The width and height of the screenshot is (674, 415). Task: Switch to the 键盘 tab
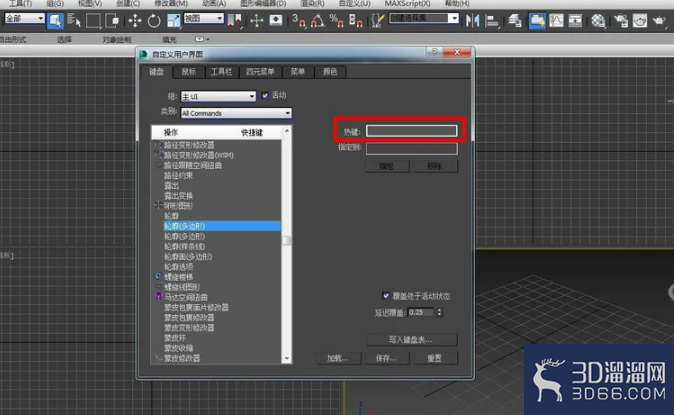click(x=156, y=71)
